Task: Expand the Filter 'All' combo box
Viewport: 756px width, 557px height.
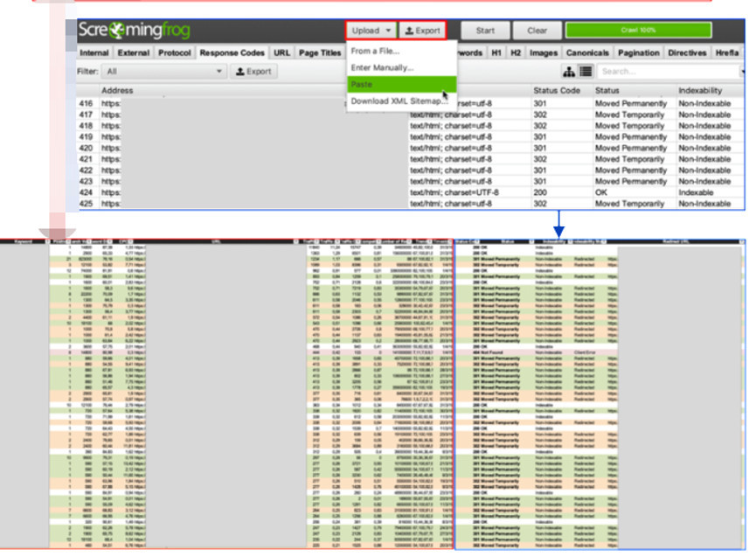Action: pos(163,72)
